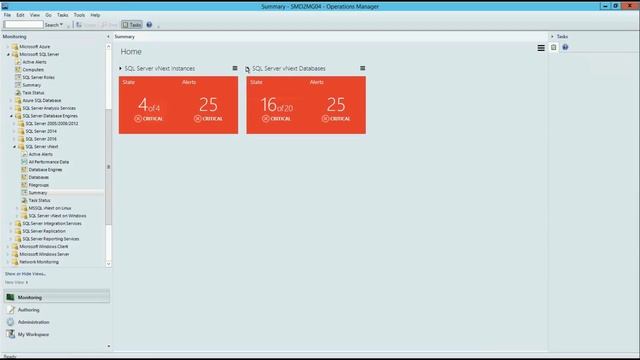Open the Tools menu
The height and width of the screenshot is (360, 640).
click(79, 15)
